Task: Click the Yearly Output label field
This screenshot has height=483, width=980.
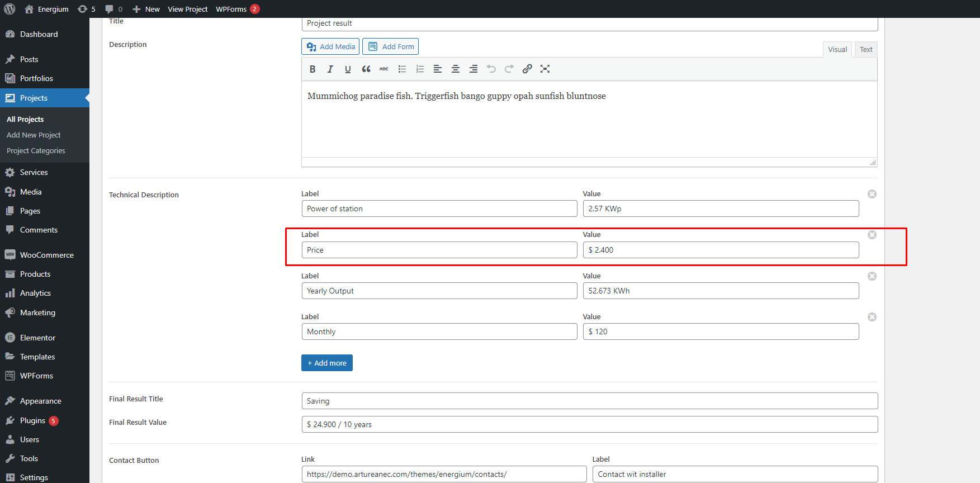Action: click(439, 291)
